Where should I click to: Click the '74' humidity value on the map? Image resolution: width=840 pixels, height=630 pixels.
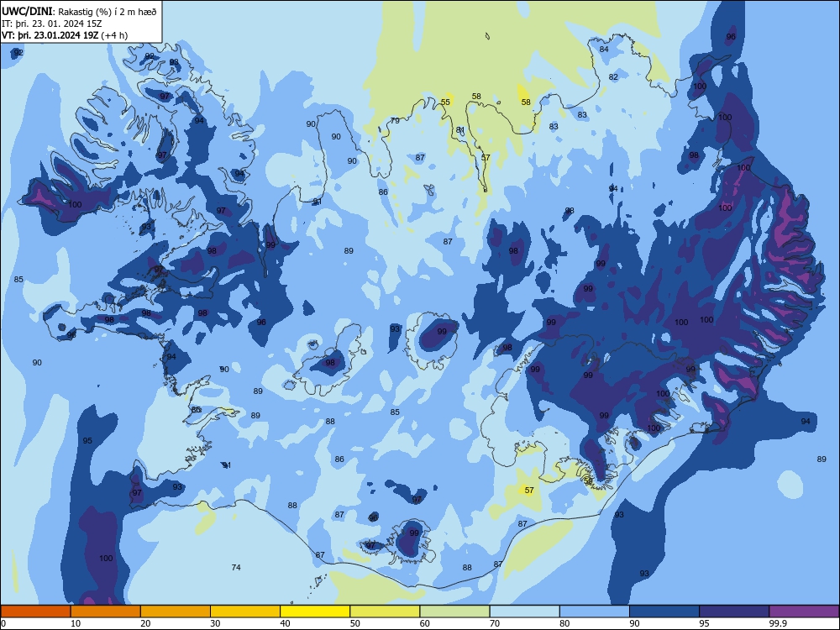[236, 567]
